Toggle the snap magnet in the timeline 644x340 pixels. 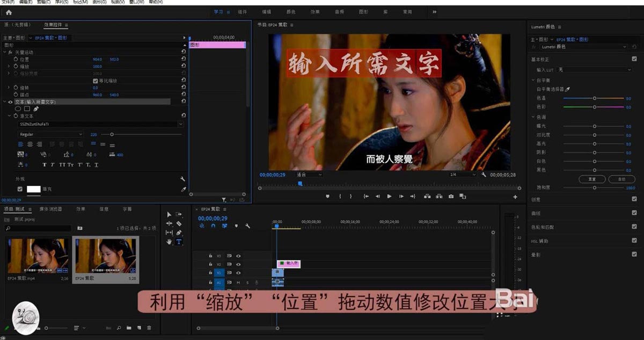[213, 226]
